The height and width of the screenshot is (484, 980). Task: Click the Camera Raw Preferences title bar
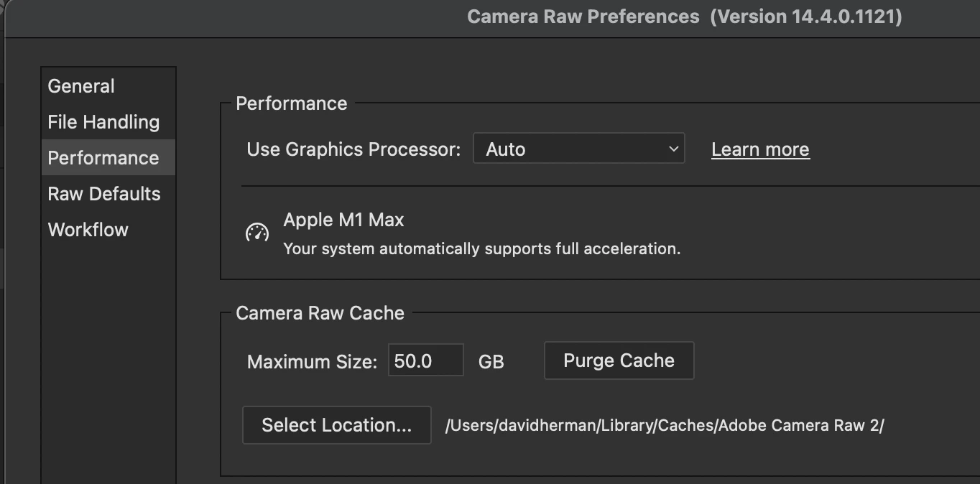tap(684, 17)
